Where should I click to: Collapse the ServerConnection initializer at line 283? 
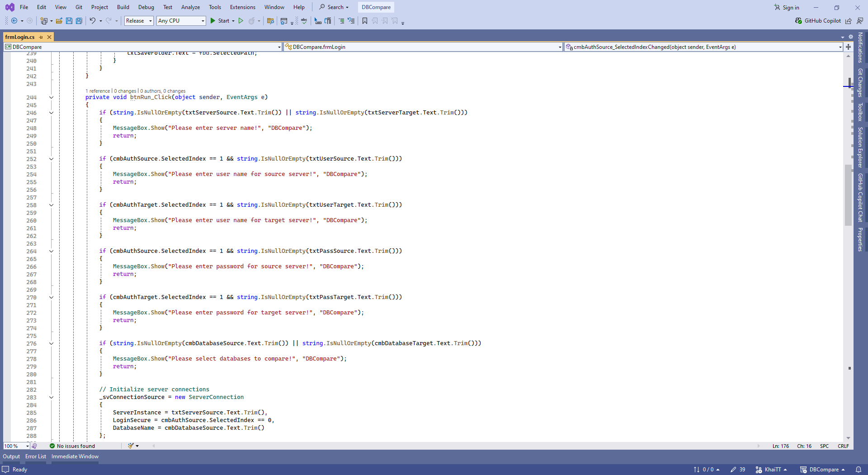coord(51,397)
